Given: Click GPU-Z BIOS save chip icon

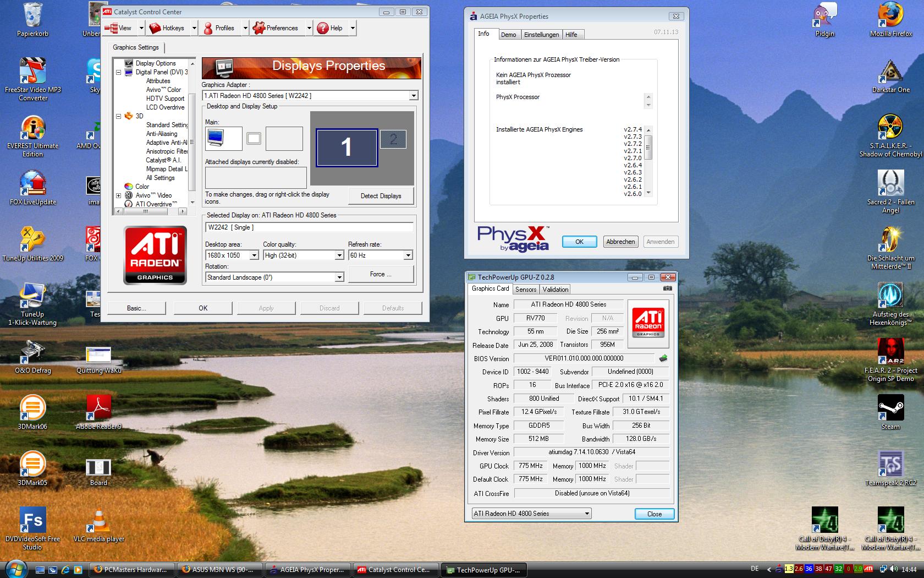Looking at the screenshot, I should pyautogui.click(x=664, y=358).
